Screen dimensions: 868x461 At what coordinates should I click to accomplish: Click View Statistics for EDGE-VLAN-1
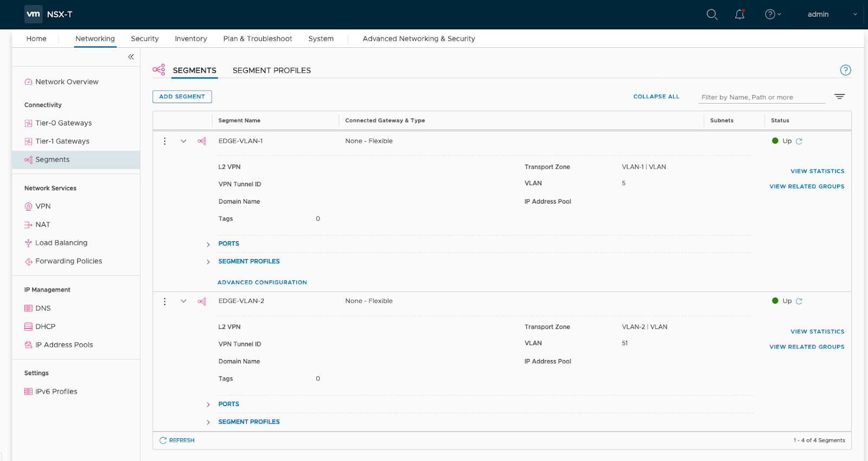[x=817, y=172]
